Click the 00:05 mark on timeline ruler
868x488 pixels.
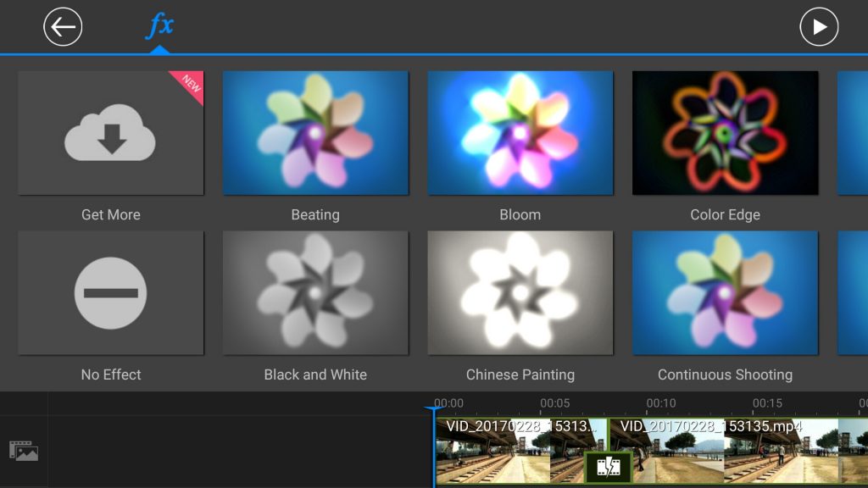pyautogui.click(x=554, y=403)
